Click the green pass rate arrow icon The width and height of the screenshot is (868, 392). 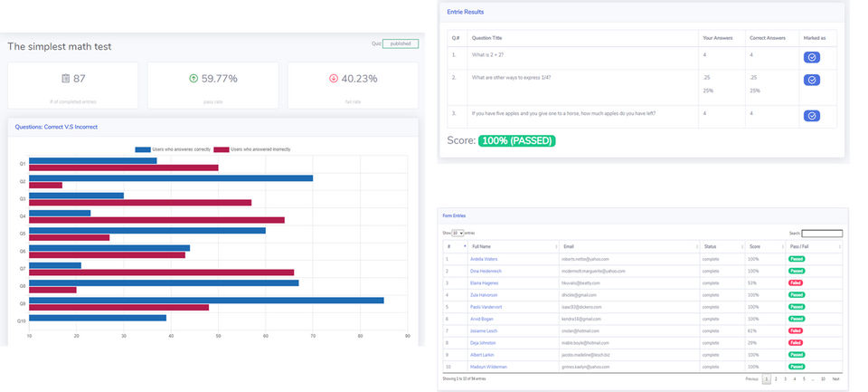(193, 79)
